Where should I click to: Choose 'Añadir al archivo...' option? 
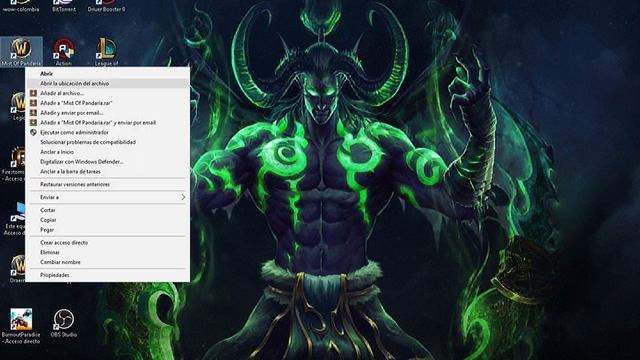(x=108, y=93)
